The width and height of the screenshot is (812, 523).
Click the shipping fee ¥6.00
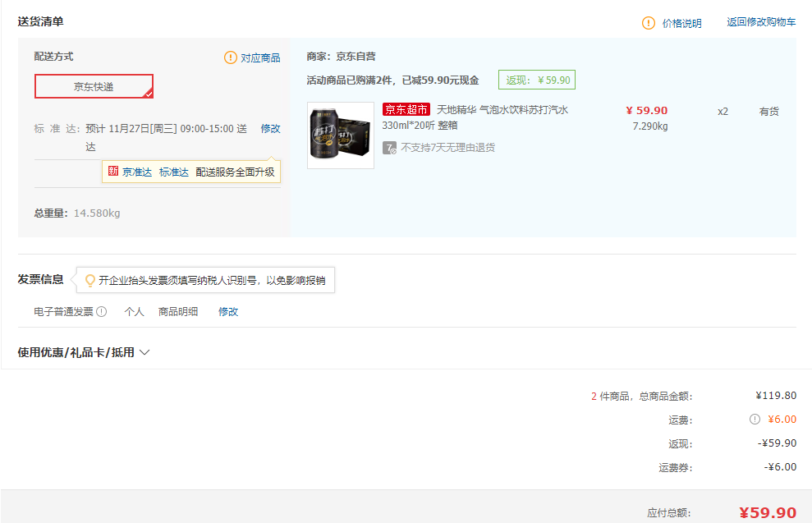782,420
